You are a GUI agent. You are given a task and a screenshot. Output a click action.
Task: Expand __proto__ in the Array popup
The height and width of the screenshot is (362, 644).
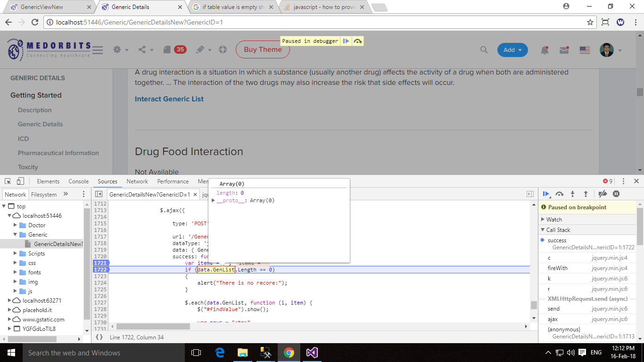pos(214,201)
